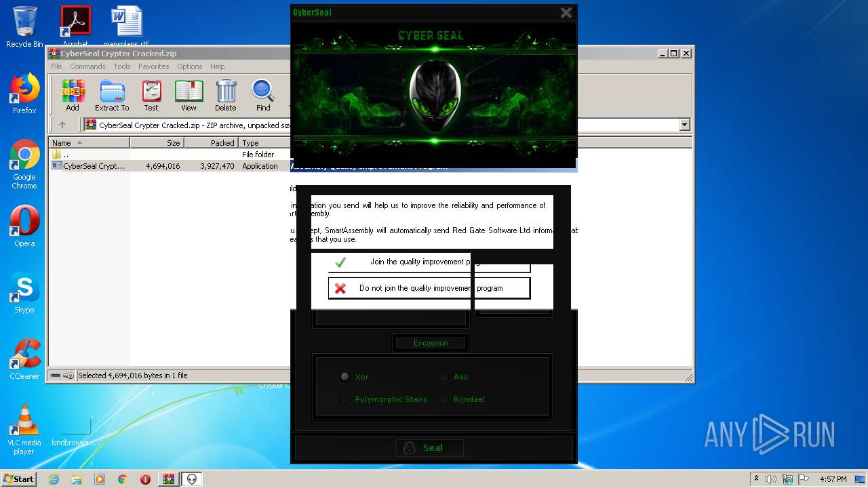This screenshot has width=868, height=488.
Task: Click the Action Center flag tray icon
Action: pyautogui.click(x=803, y=479)
